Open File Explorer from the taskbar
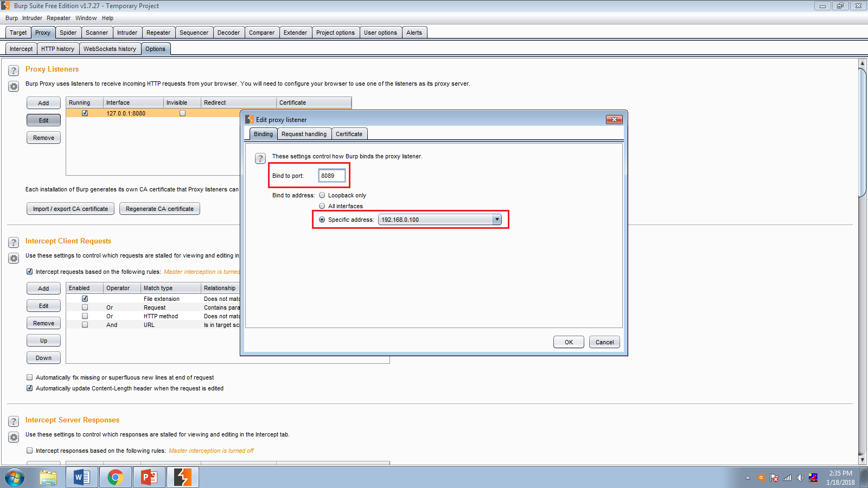The height and width of the screenshot is (488, 868). (x=48, y=478)
